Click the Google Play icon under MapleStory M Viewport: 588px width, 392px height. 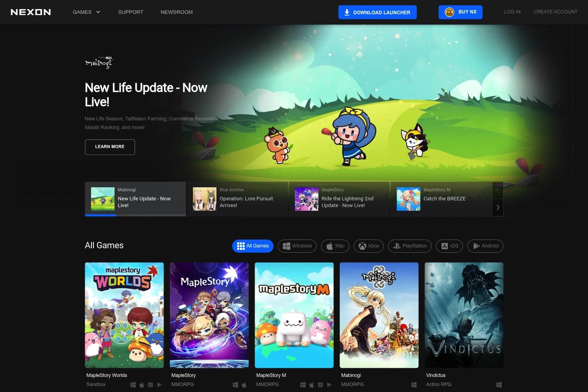tap(329, 385)
